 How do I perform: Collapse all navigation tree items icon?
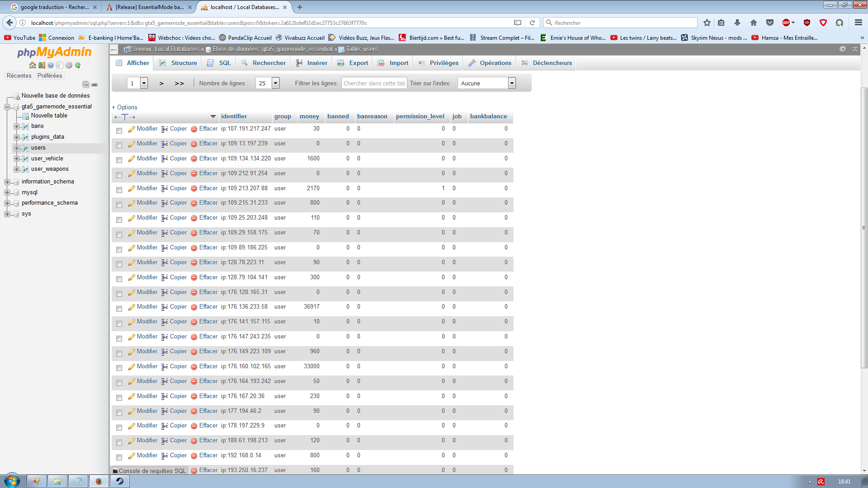(x=85, y=84)
